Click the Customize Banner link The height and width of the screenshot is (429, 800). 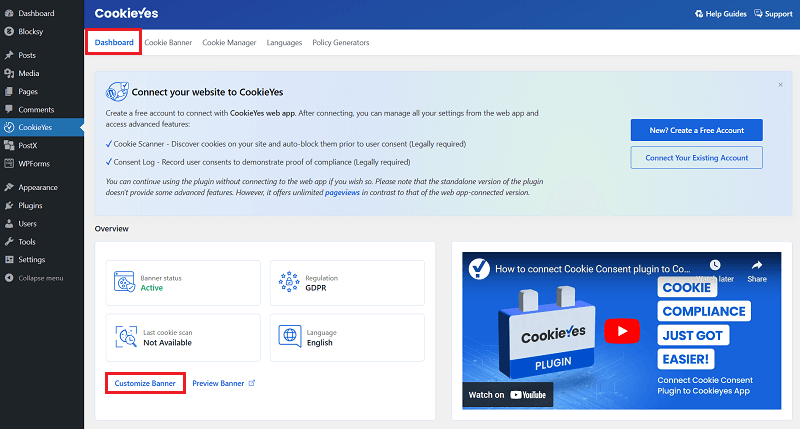tap(145, 383)
